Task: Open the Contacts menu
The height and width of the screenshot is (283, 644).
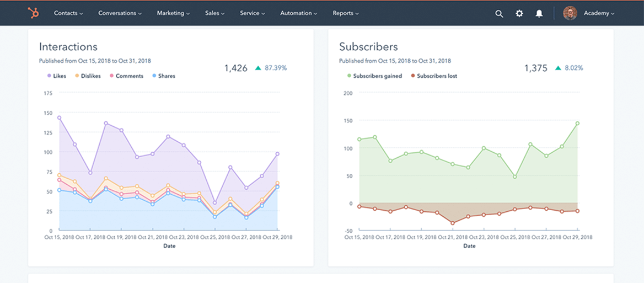Action: pyautogui.click(x=68, y=13)
